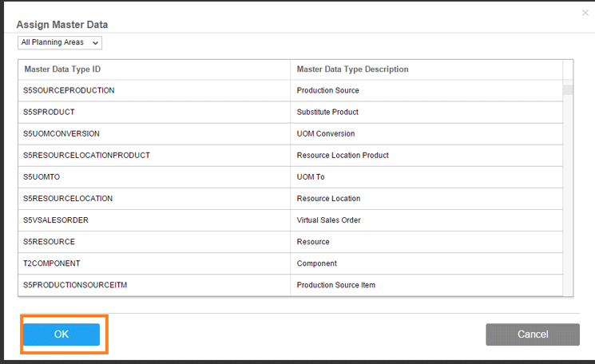Close the Assign Master Data dialog

tap(584, 14)
